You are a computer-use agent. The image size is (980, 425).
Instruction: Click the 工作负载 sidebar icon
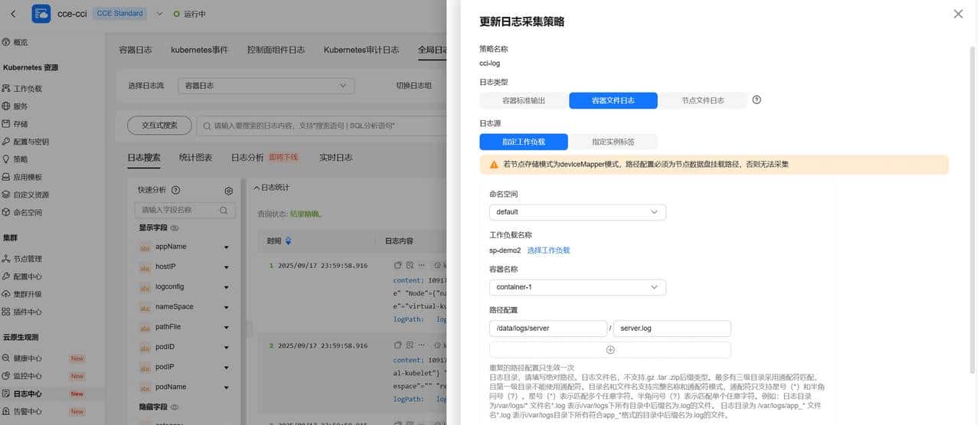(x=6, y=88)
